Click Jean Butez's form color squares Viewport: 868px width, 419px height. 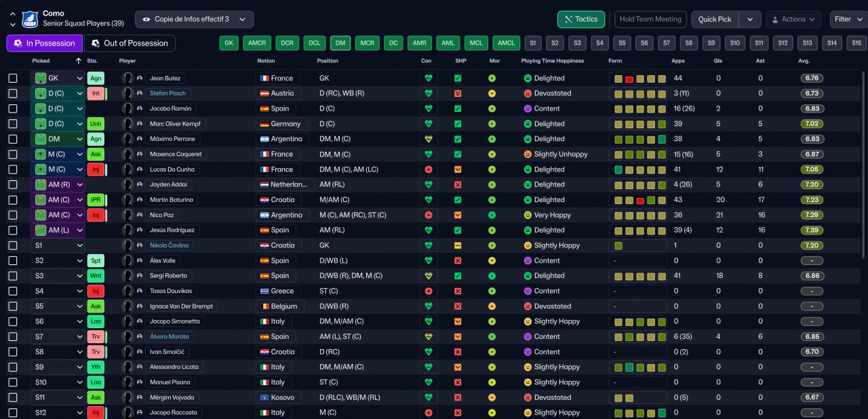pyautogui.click(x=638, y=79)
